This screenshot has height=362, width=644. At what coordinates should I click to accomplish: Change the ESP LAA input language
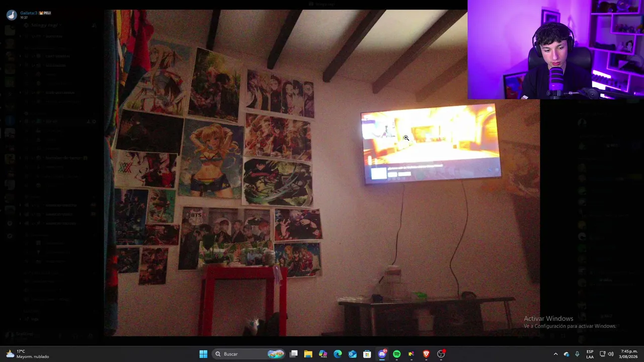tap(590, 354)
